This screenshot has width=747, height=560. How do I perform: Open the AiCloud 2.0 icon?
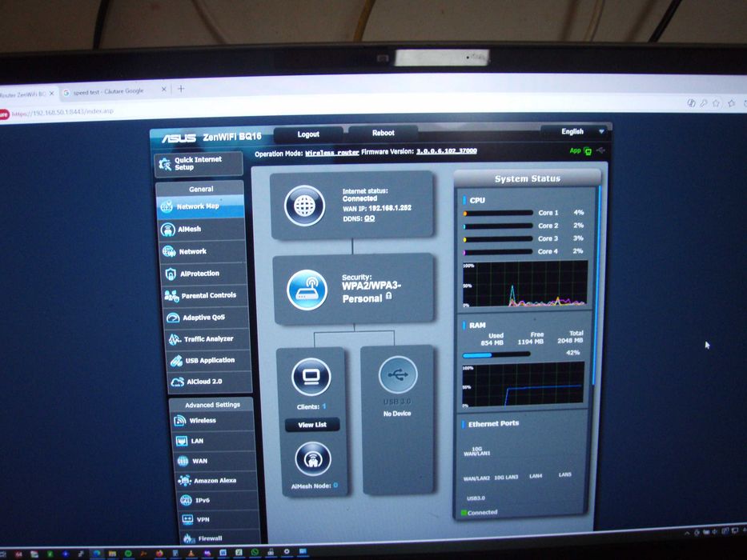point(177,382)
